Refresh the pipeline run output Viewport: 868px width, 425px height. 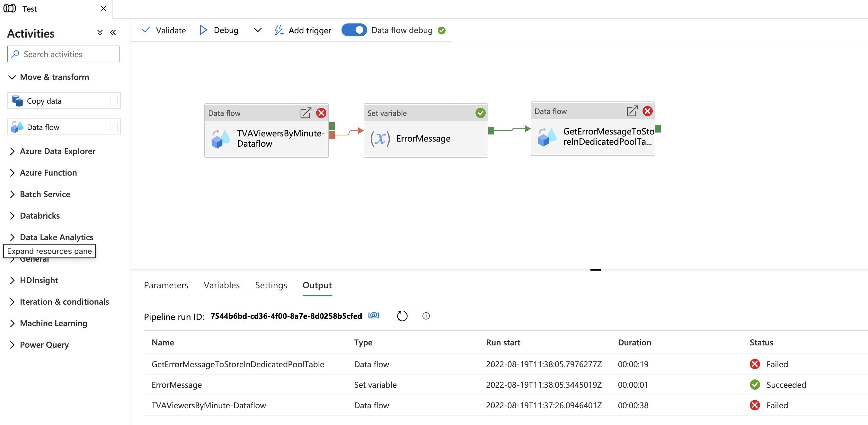[x=402, y=316]
